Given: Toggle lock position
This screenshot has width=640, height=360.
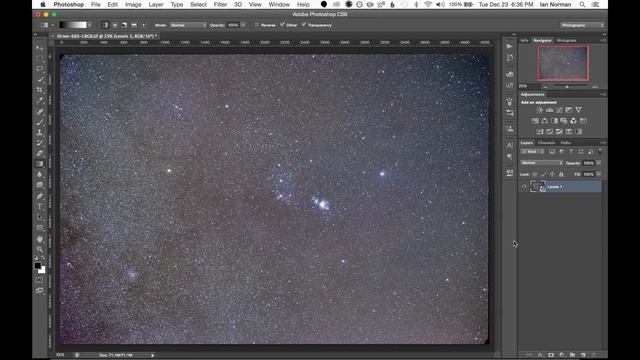Looking at the screenshot, I should tap(552, 174).
